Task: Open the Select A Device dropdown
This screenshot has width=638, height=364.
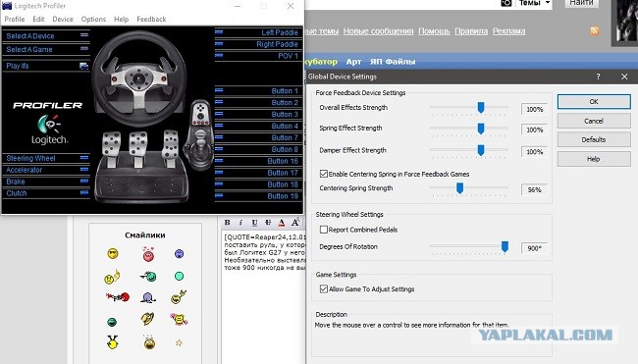Action: (x=46, y=35)
